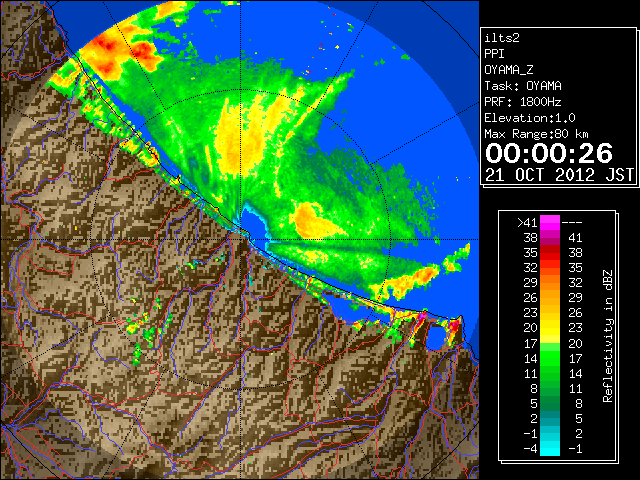This screenshot has width=640, height=480.
Task: Pick the dark green 5–8 dBZ legend band
Action: (550, 403)
